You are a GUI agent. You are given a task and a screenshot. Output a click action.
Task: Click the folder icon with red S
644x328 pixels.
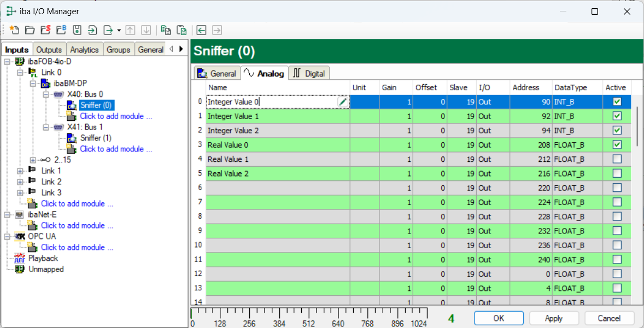click(45, 30)
